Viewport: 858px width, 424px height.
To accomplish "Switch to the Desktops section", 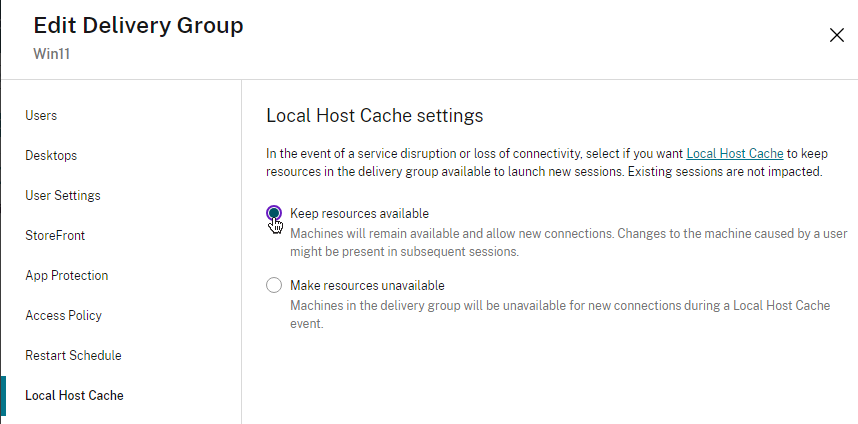I will pos(51,155).
